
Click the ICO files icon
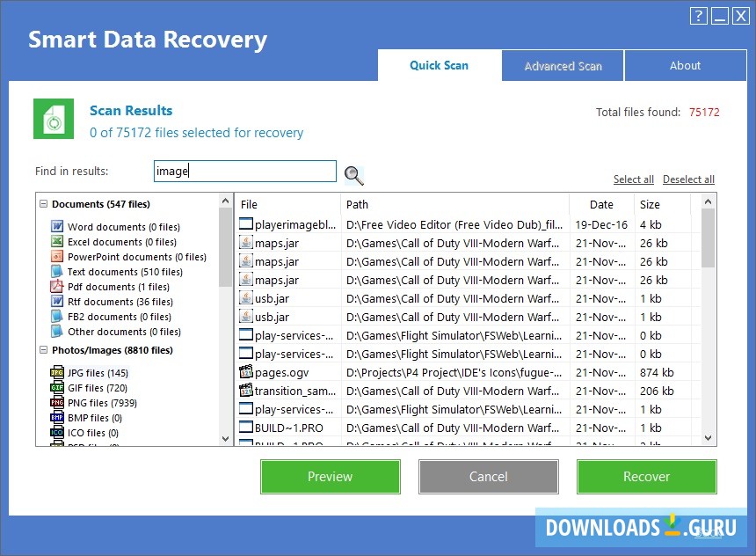(57, 433)
